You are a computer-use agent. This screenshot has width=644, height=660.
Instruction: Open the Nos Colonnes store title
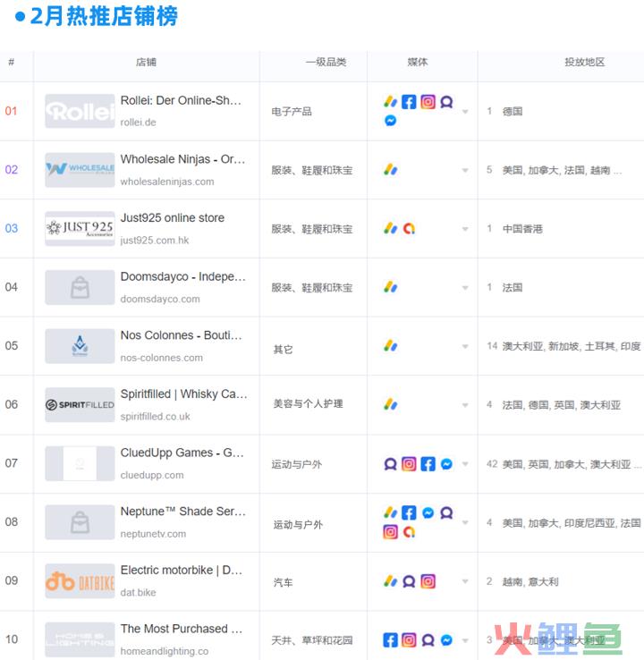182,335
